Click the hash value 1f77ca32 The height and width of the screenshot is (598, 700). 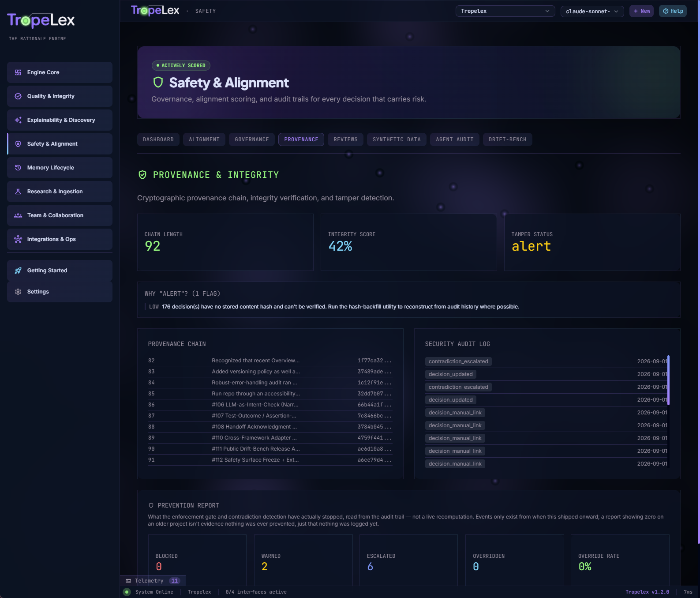pyautogui.click(x=374, y=361)
